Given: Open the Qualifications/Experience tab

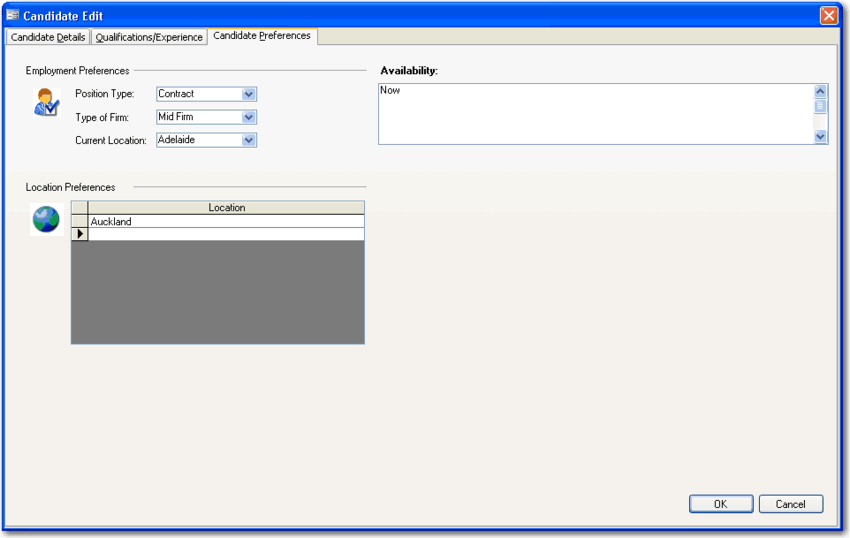Looking at the screenshot, I should click(149, 37).
